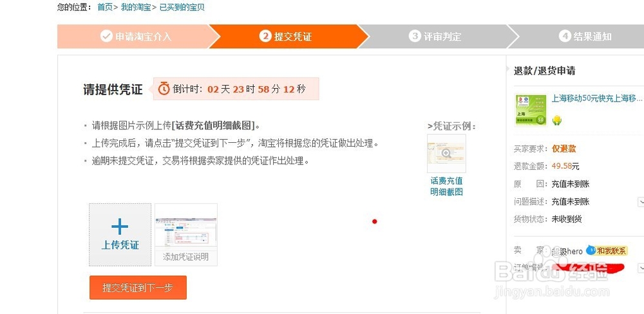Click the 凭证示例 label
The image size is (644, 314).
pyautogui.click(x=451, y=126)
